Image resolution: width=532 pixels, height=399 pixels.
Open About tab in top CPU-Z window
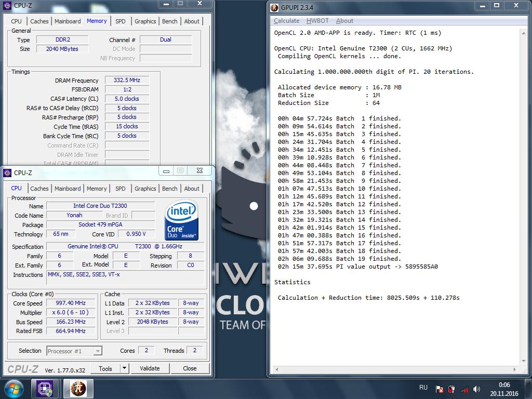coord(192,21)
